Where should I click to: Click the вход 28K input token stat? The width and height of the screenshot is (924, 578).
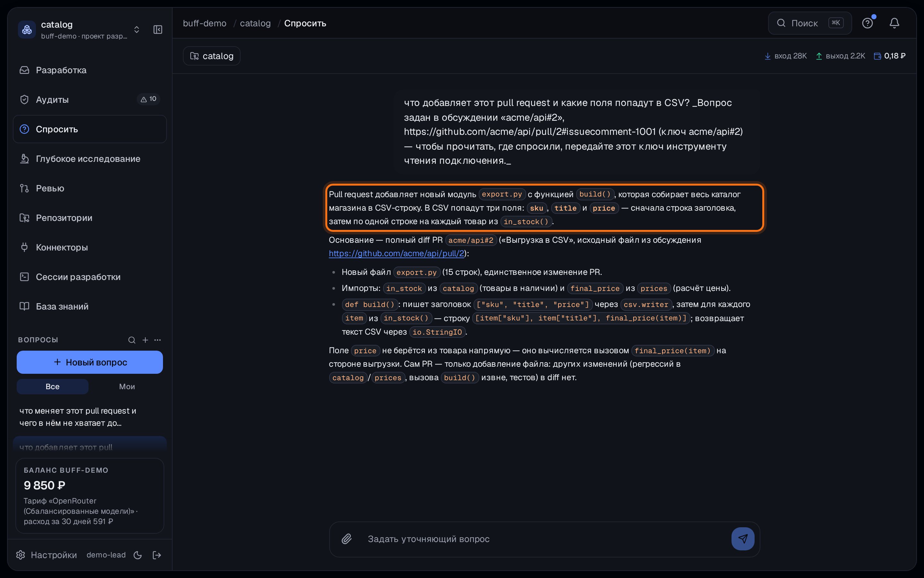click(x=785, y=56)
